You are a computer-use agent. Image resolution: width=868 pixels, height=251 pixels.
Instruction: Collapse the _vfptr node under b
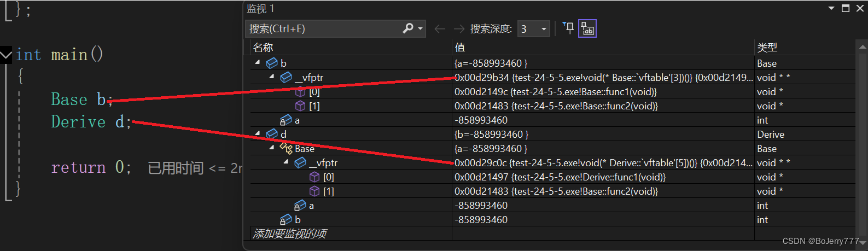pos(272,77)
